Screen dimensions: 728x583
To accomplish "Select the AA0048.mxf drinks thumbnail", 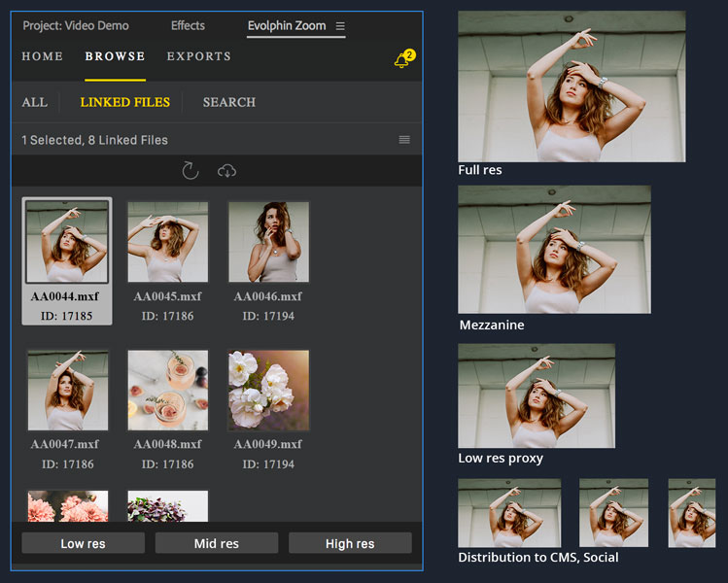I will 168,391.
